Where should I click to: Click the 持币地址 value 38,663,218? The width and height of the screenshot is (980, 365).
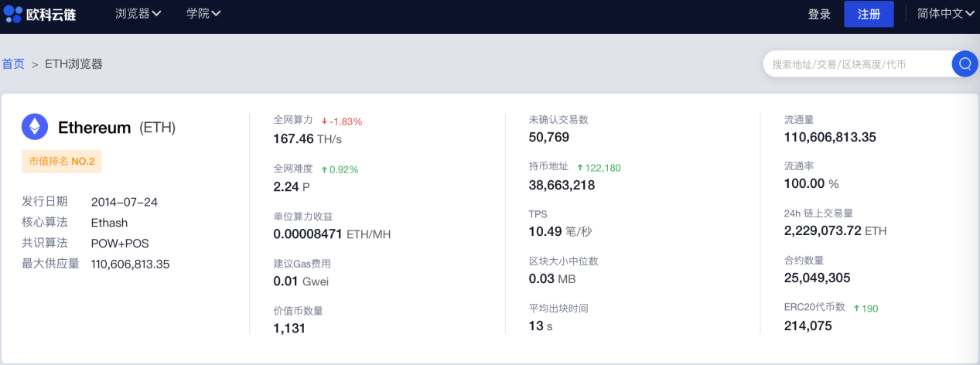pyautogui.click(x=562, y=185)
